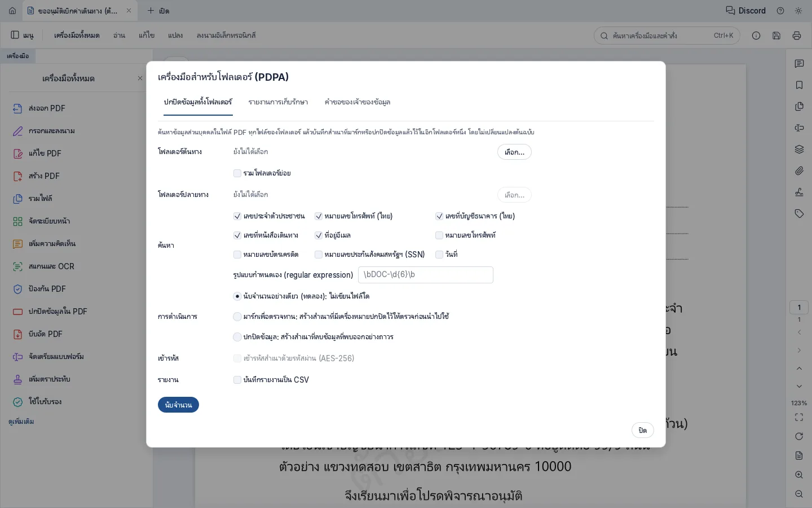Click เมนู button in toolbar

pos(23,36)
